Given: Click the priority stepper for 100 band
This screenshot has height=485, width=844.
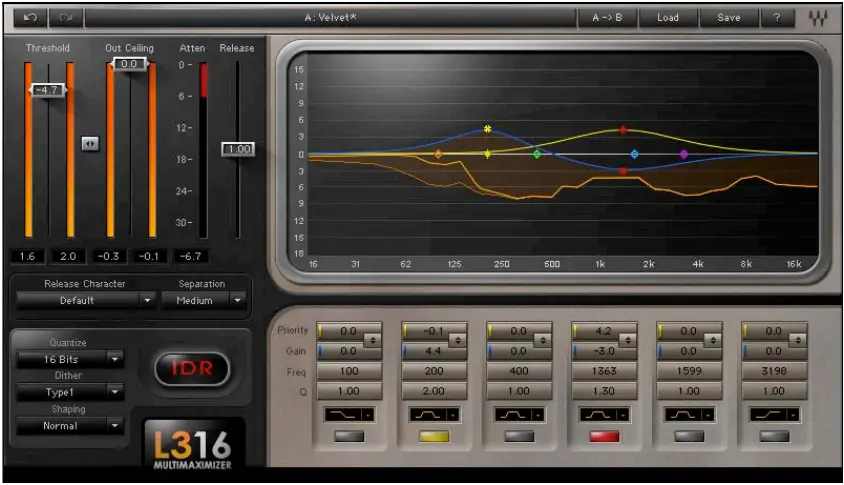Looking at the screenshot, I should 372,340.
